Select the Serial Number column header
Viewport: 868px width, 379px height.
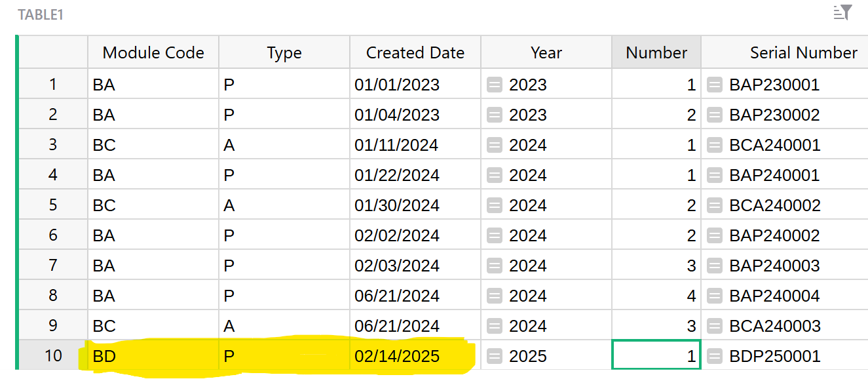click(785, 52)
